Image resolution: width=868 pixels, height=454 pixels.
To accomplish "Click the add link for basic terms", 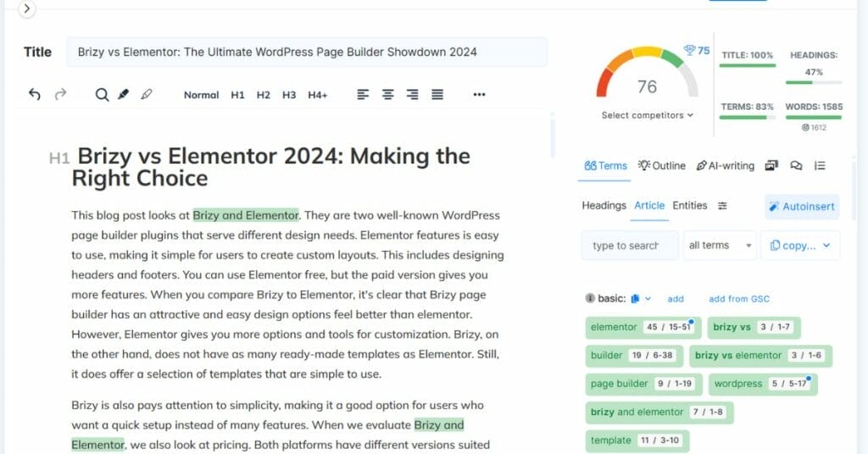I will 676,299.
